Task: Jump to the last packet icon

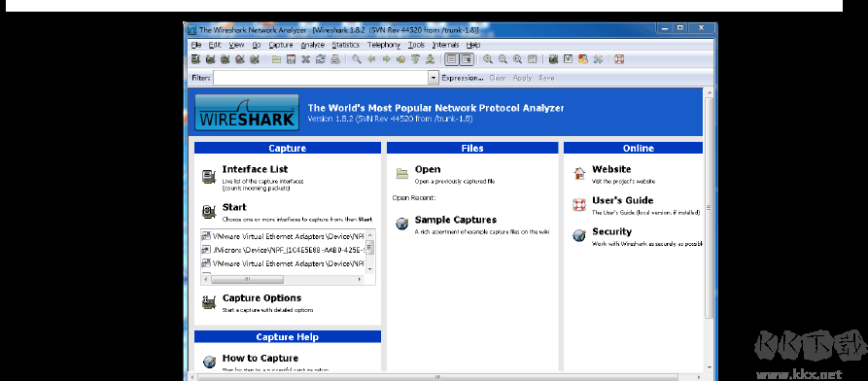Action: click(431, 59)
